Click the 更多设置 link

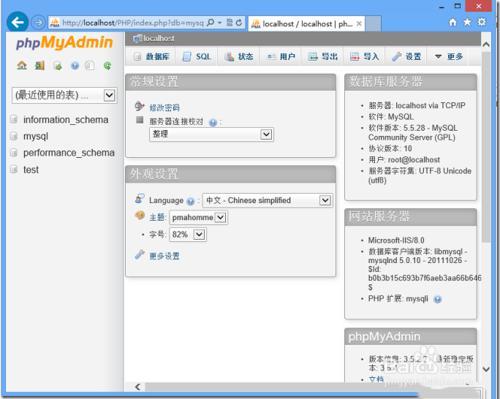coord(164,256)
